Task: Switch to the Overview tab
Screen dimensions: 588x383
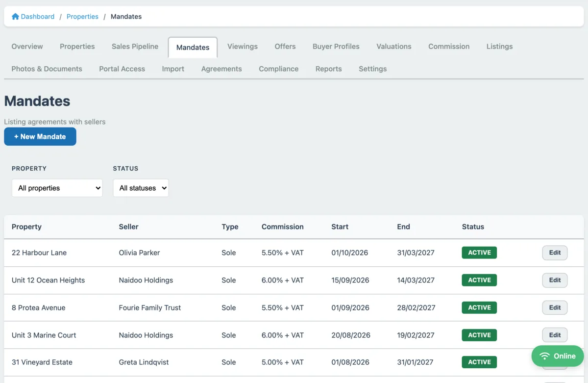Action: click(27, 47)
